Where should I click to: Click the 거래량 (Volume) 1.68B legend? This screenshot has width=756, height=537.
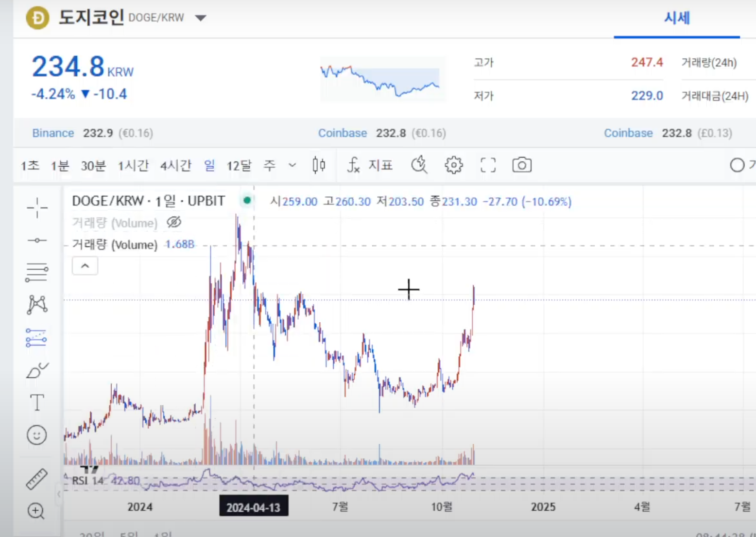coord(133,244)
